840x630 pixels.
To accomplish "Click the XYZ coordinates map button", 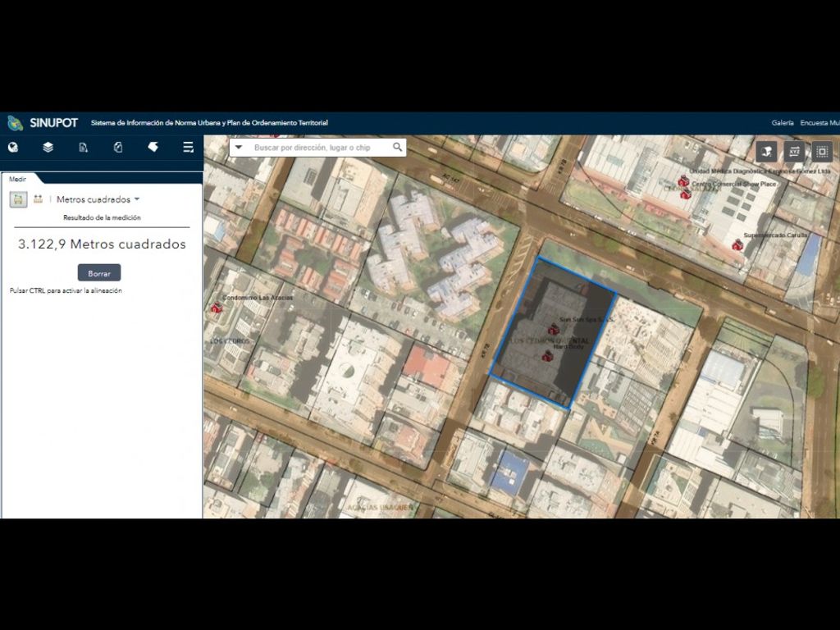I will click(x=794, y=151).
